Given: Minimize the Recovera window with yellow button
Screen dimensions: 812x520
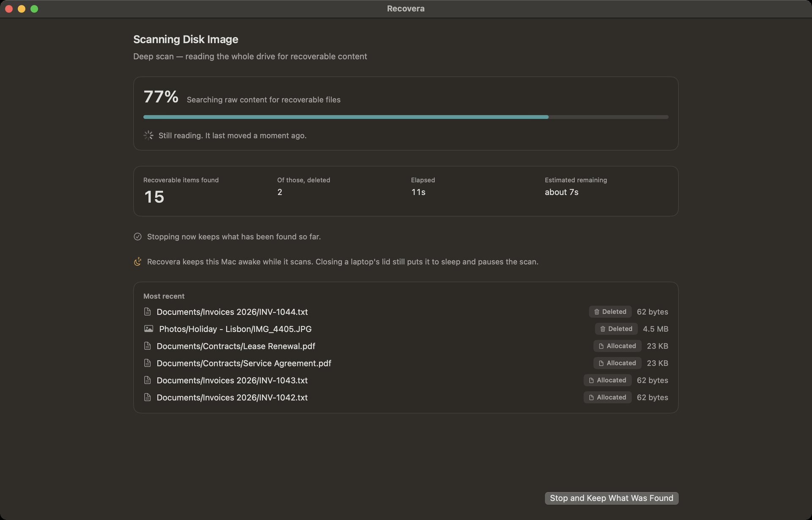Looking at the screenshot, I should click(x=22, y=9).
